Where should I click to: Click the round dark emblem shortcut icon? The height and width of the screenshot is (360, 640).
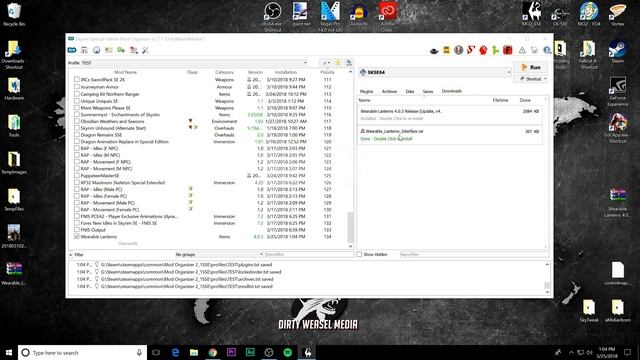pos(459,50)
